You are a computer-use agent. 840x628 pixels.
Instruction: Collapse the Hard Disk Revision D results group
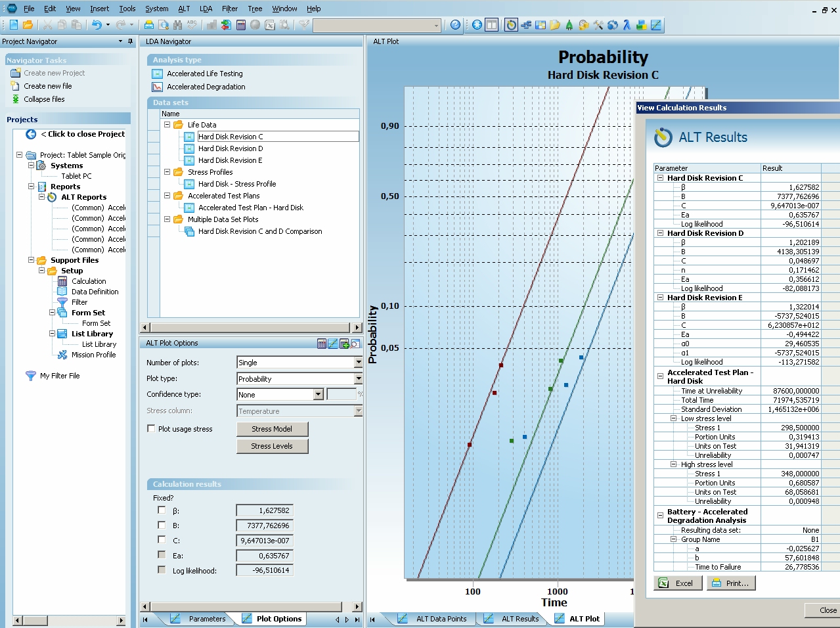660,233
